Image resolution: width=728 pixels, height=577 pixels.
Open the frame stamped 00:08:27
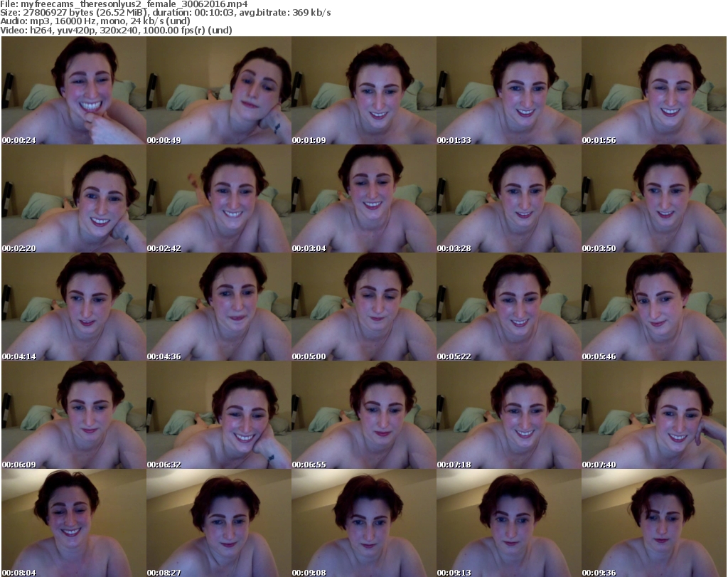219,523
